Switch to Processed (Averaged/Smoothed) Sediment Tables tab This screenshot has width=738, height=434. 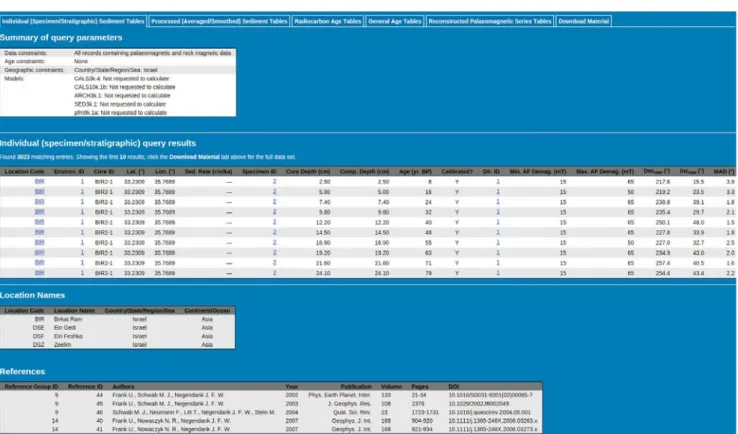[x=219, y=21]
